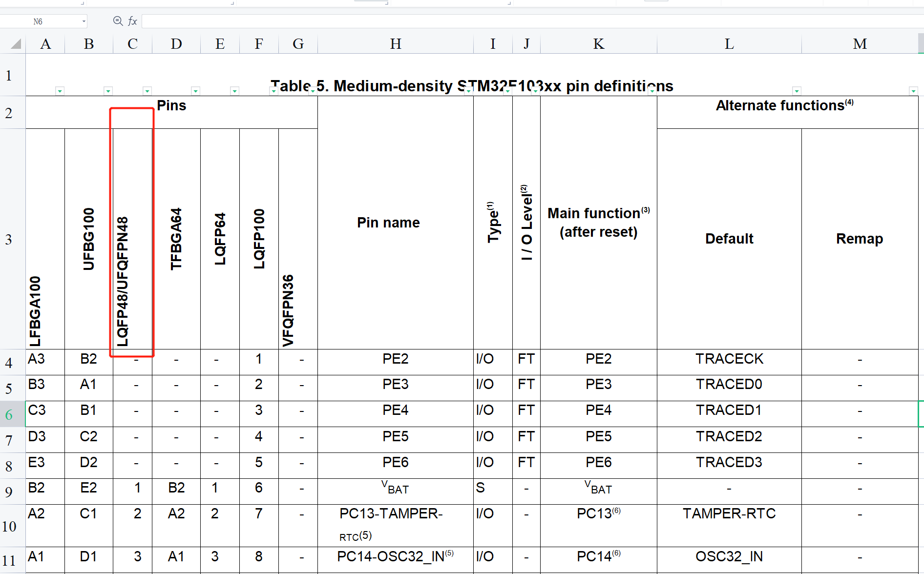Click the 'Remap' header cell
The width and height of the screenshot is (924, 574).
(860, 239)
